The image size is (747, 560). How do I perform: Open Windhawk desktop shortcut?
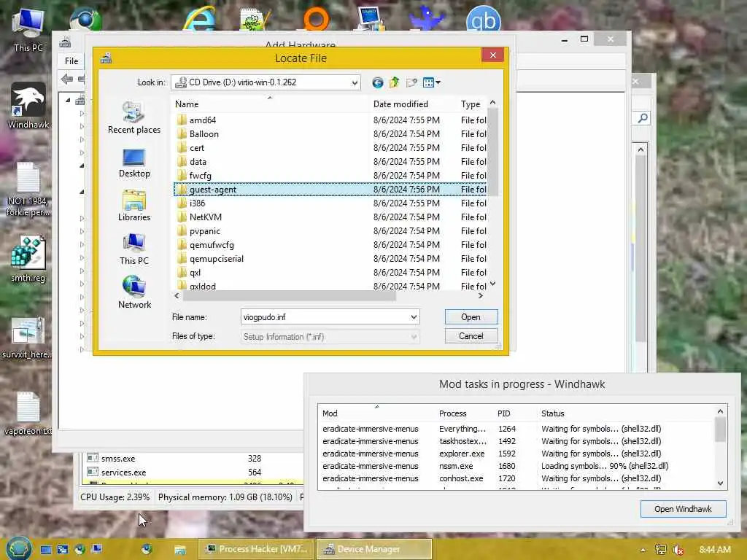[28, 106]
